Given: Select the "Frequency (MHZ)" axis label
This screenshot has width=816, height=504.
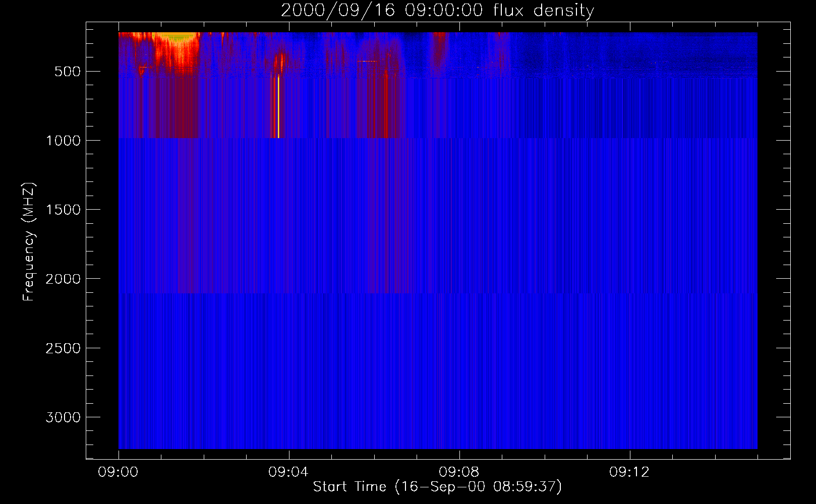Looking at the screenshot, I should point(29,242).
